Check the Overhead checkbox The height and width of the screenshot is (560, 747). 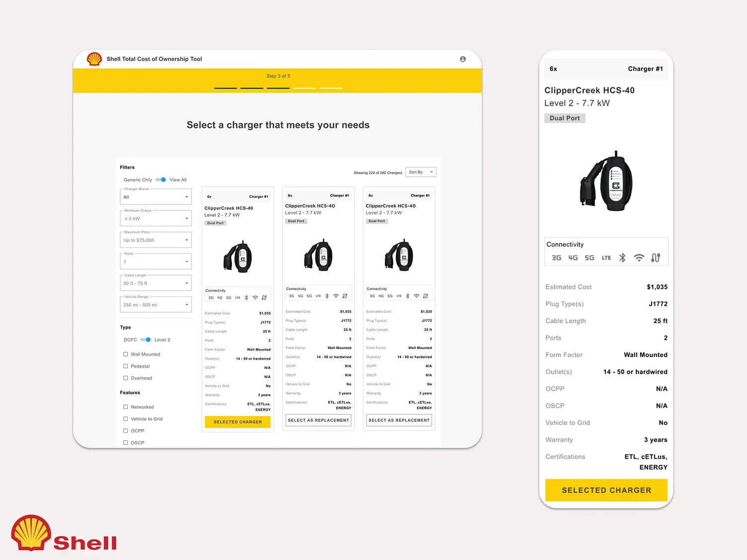[x=126, y=378]
